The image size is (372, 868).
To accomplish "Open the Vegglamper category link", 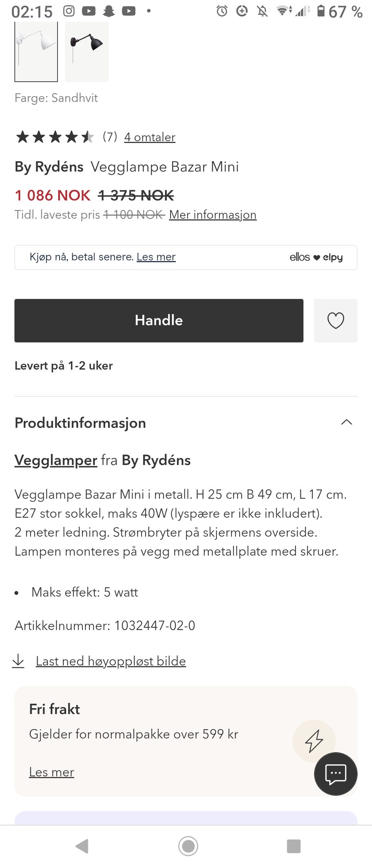I will (56, 460).
